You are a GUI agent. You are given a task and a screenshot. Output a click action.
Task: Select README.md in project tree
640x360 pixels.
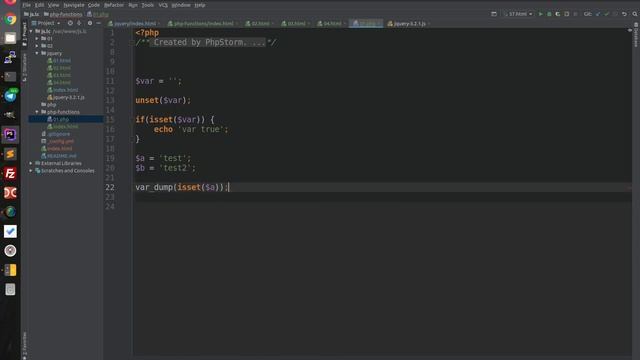click(x=58, y=156)
